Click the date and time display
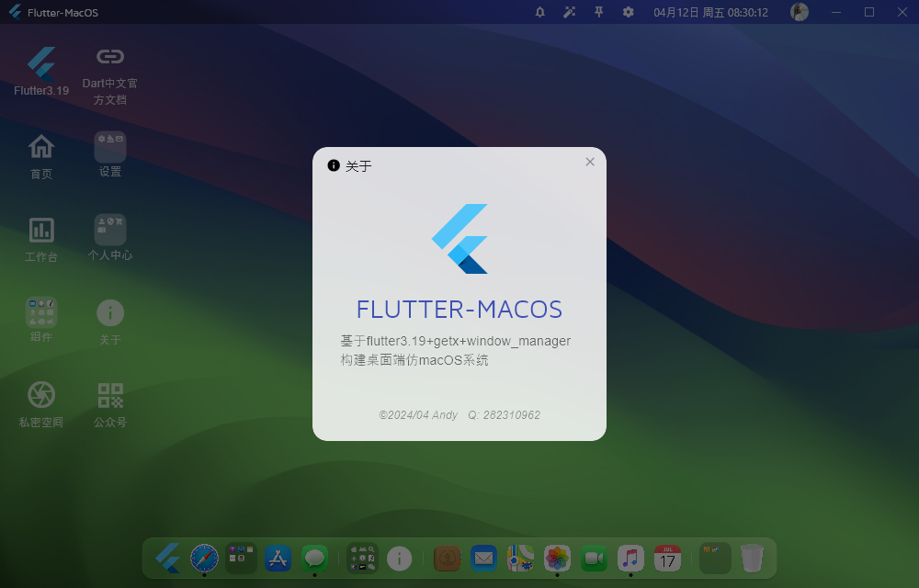919x588 pixels. click(x=712, y=12)
